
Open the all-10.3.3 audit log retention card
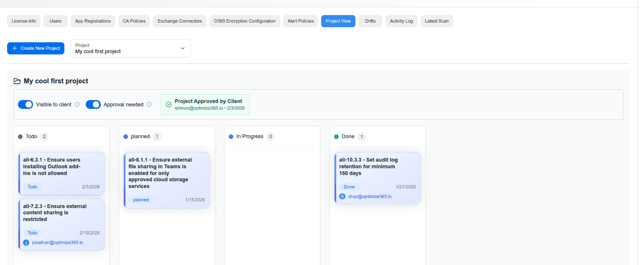coord(378,178)
